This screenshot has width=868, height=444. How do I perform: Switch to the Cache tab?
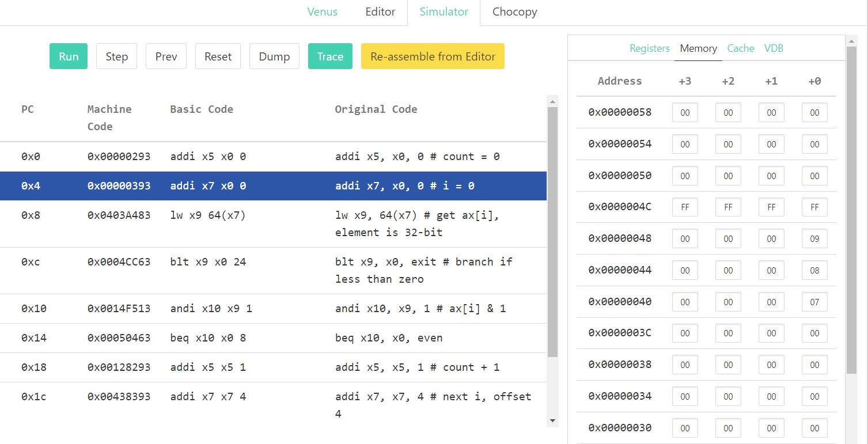741,48
